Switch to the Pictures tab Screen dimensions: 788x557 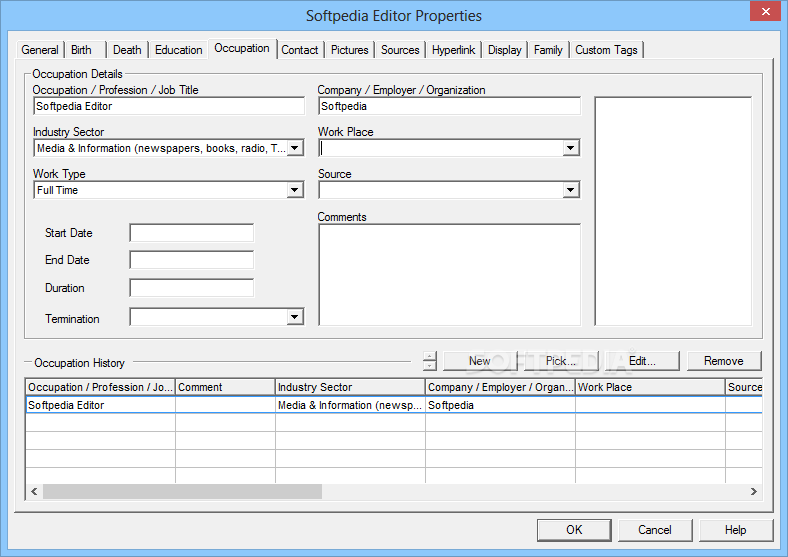(x=349, y=50)
